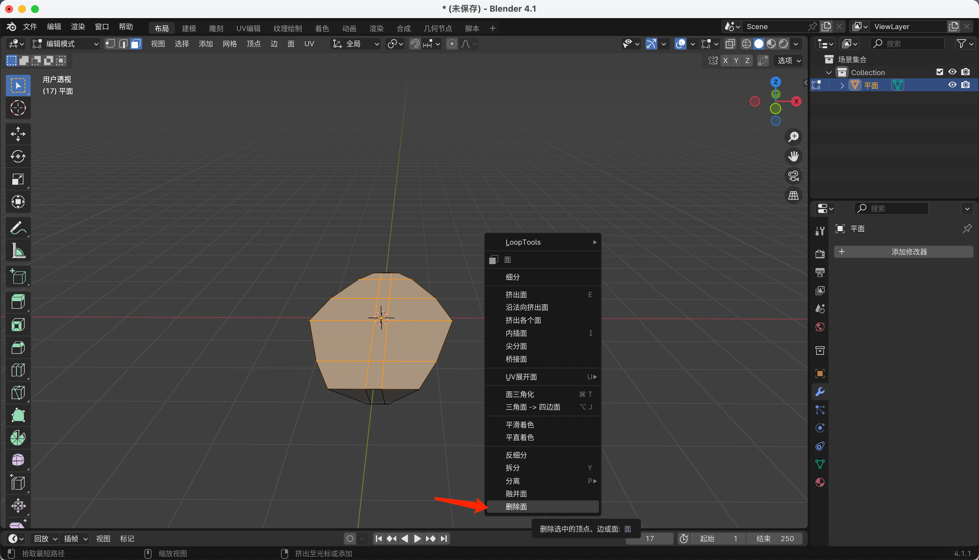This screenshot has height=560, width=979.
Task: Switch to vertex select mode
Action: pyautogui.click(x=110, y=44)
